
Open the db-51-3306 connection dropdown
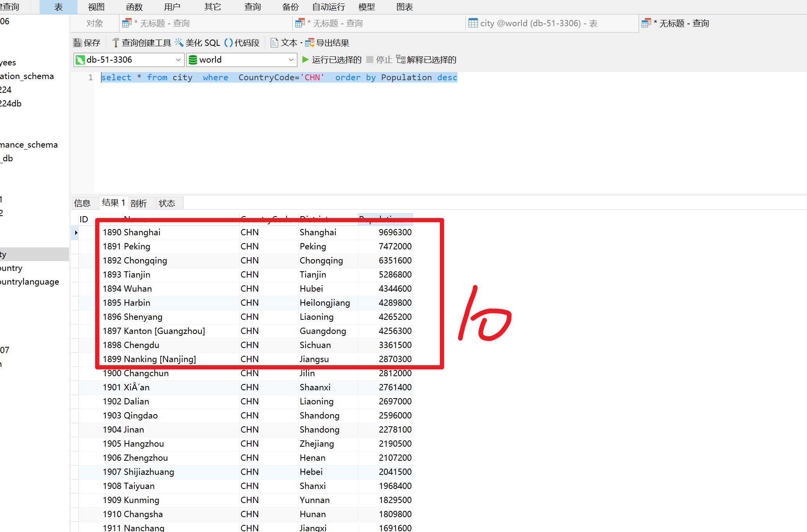pos(178,60)
